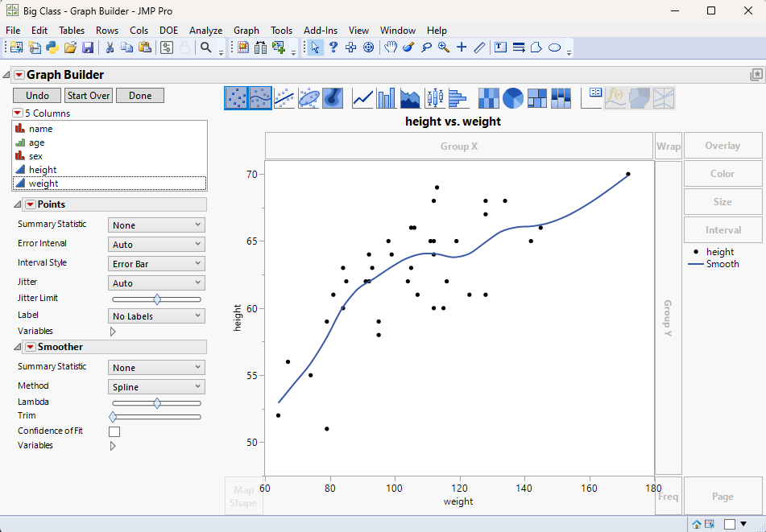Select the Points graph element icon
This screenshot has width=766, height=532.
tap(236, 98)
